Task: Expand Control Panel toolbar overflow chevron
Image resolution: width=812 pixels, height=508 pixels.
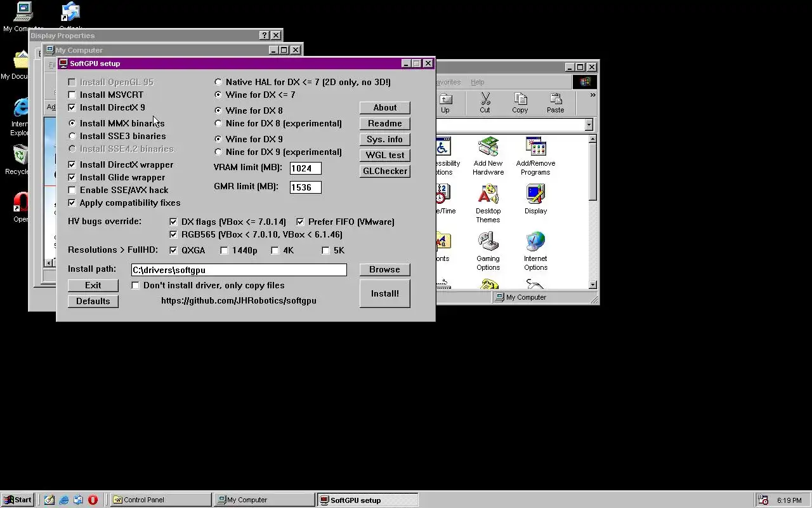Action: 593,95
